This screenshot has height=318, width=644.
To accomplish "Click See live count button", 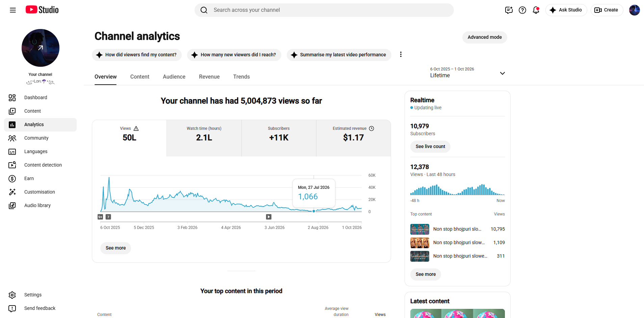I will click(430, 146).
